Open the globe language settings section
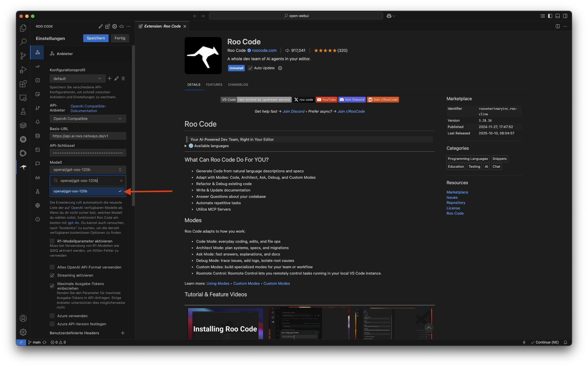The height and width of the screenshot is (367, 588). pyautogui.click(x=38, y=205)
